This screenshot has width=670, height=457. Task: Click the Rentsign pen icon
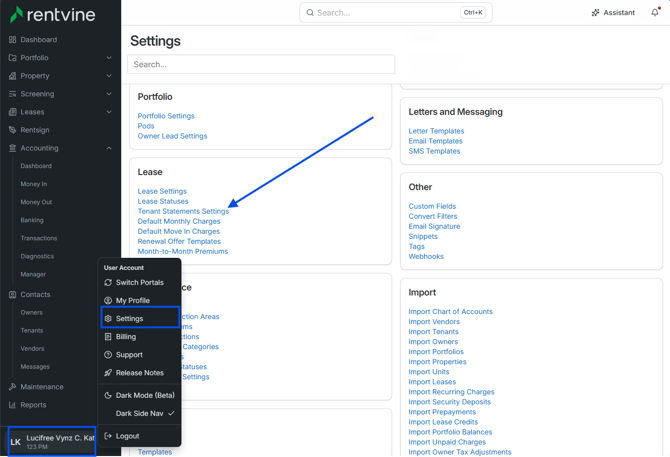(x=12, y=130)
